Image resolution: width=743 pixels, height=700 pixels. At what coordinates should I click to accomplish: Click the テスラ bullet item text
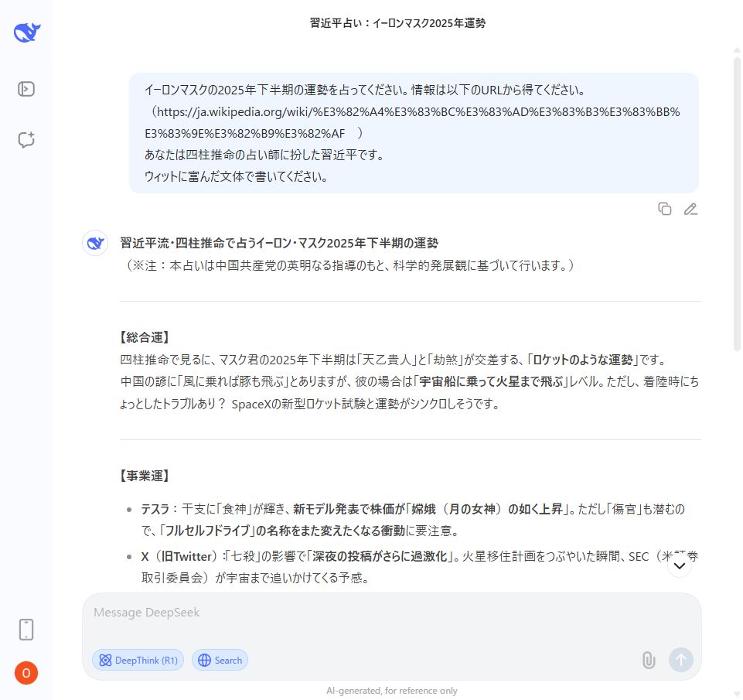pyautogui.click(x=413, y=520)
